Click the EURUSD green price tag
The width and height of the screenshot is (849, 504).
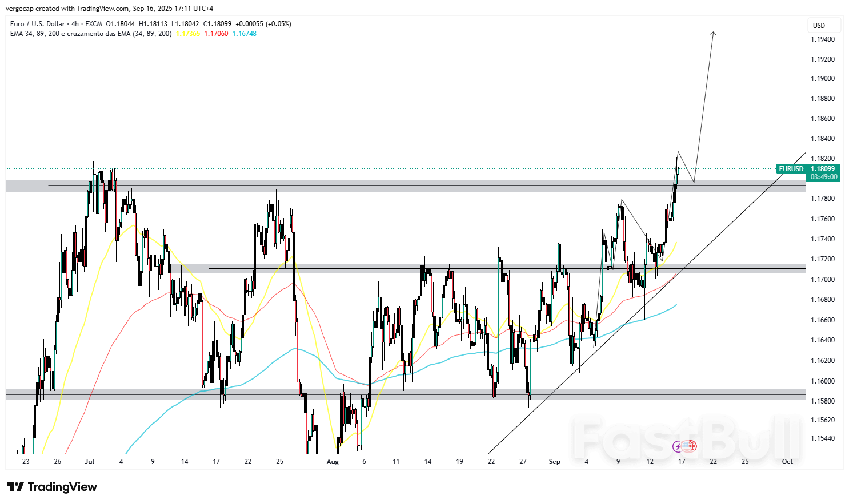[791, 169]
